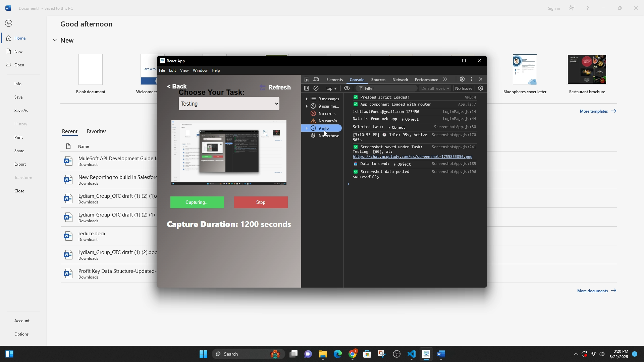Activate the DevTools inspect element picker

point(307,79)
